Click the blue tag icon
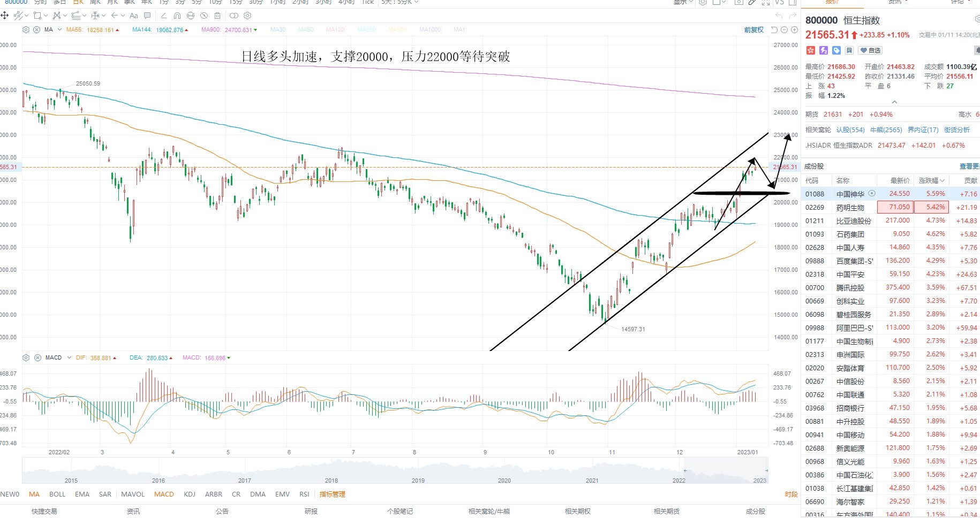Image resolution: width=980 pixels, height=518 pixels. (836, 50)
